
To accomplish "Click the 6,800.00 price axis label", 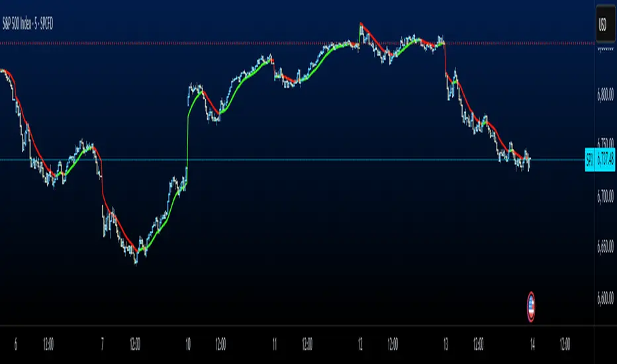I will coord(605,95).
